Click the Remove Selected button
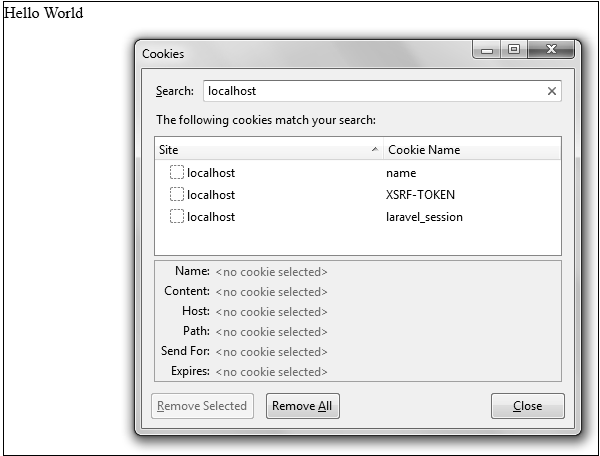The height and width of the screenshot is (456, 600). click(202, 406)
